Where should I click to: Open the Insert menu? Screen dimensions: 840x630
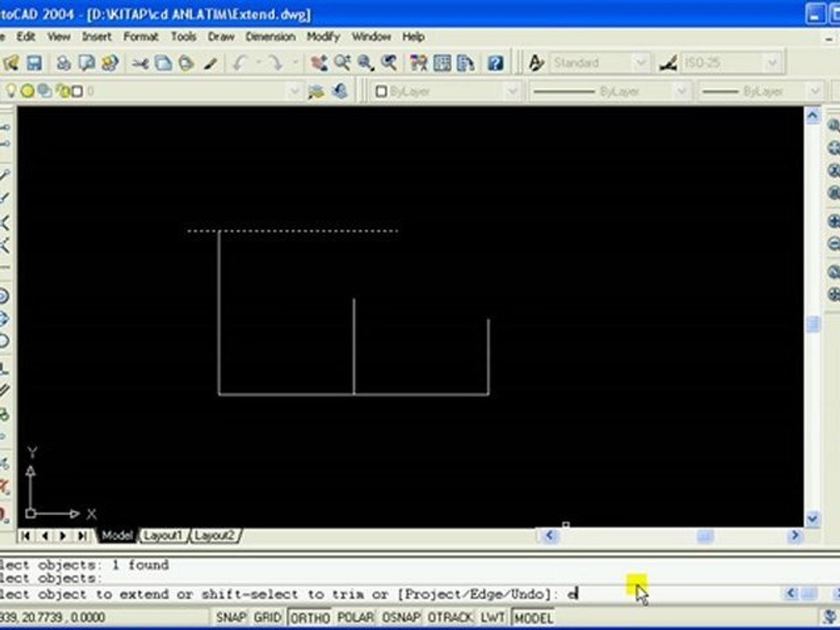point(96,36)
